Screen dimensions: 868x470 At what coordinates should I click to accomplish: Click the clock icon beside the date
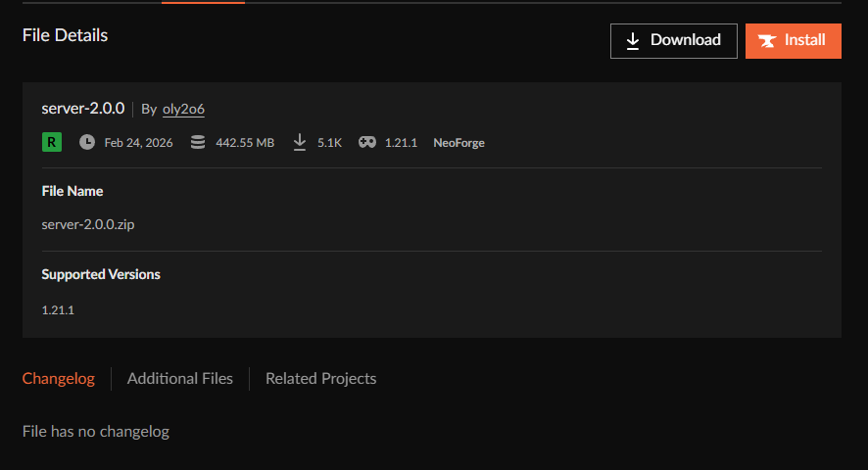tap(87, 142)
